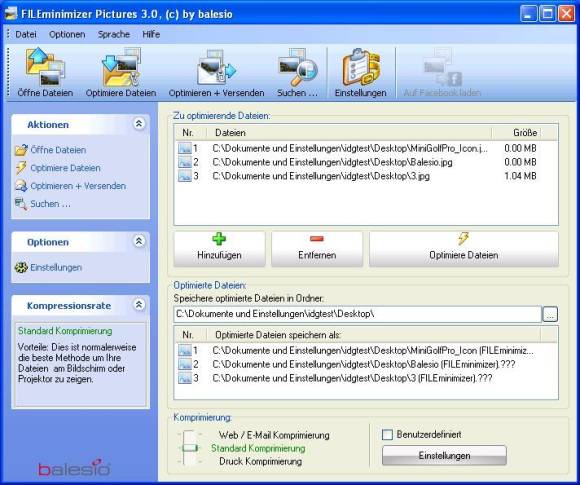Click the Suchen ... link in Aktionen
The width and height of the screenshot is (580, 485).
[50, 204]
